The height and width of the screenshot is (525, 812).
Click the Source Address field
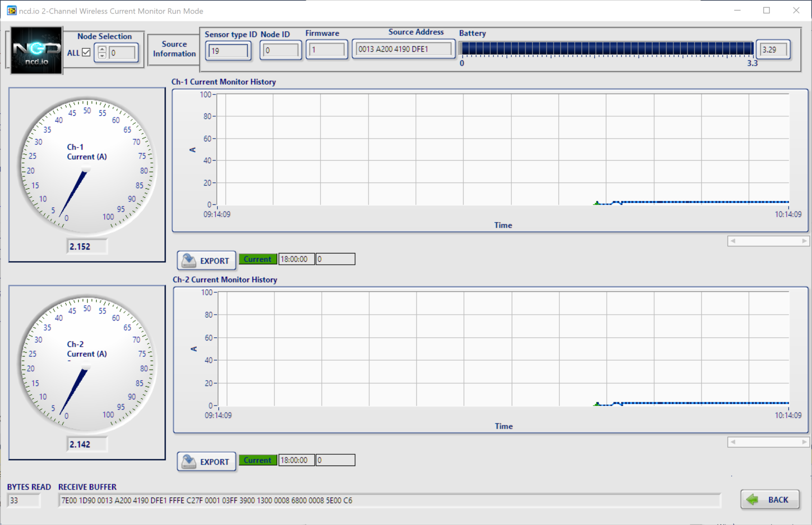click(x=403, y=49)
